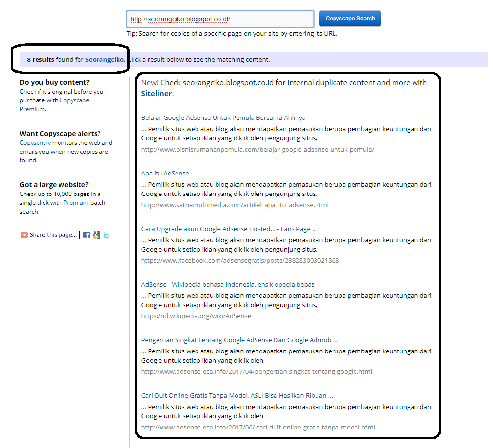The image size is (493, 448).
Task: Open the facebook.com adsensegratis result URL
Action: point(240,260)
